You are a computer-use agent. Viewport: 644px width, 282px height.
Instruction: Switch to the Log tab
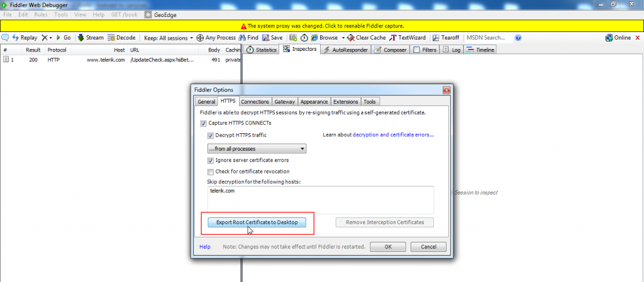coord(452,50)
